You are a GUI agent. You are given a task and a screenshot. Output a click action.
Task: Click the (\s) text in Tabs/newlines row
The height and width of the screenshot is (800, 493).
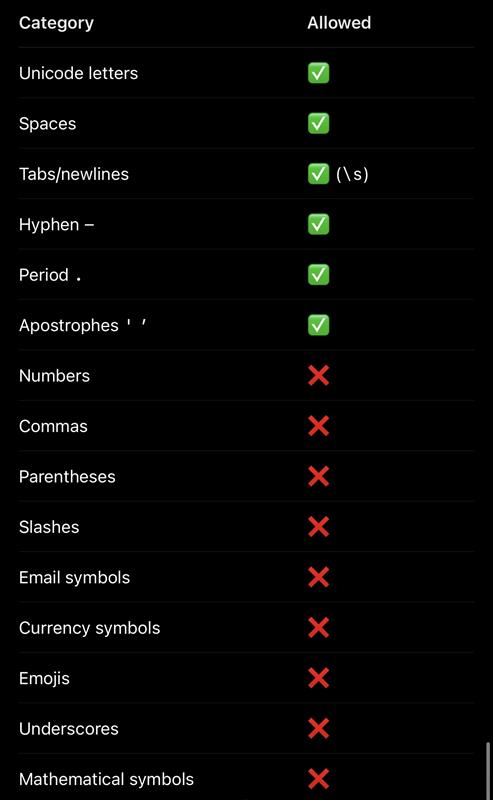[352, 174]
